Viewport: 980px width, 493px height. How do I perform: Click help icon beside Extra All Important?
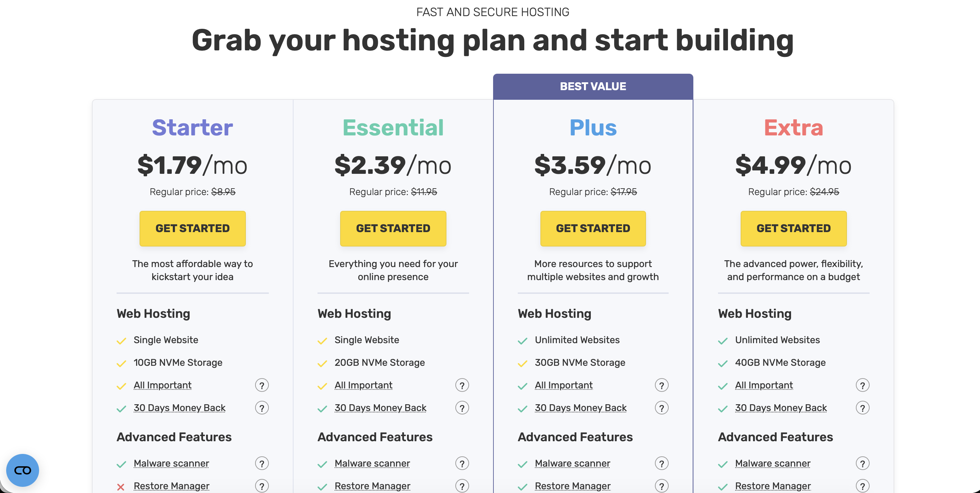(862, 385)
